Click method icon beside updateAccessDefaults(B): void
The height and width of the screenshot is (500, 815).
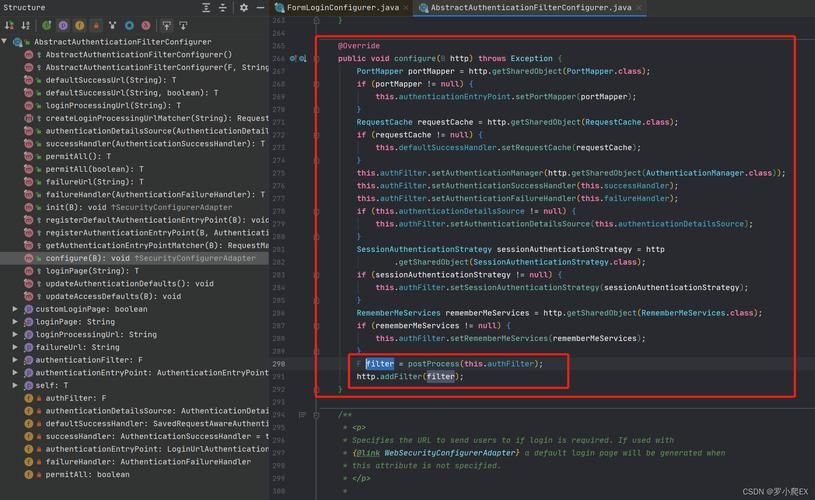click(x=29, y=296)
